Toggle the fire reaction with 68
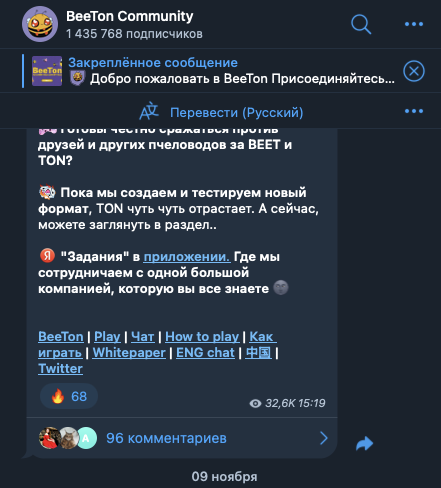The height and width of the screenshot is (488, 441). [69, 396]
